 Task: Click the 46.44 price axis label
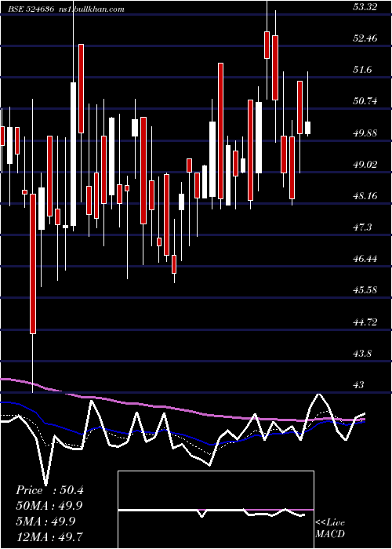click(x=365, y=259)
